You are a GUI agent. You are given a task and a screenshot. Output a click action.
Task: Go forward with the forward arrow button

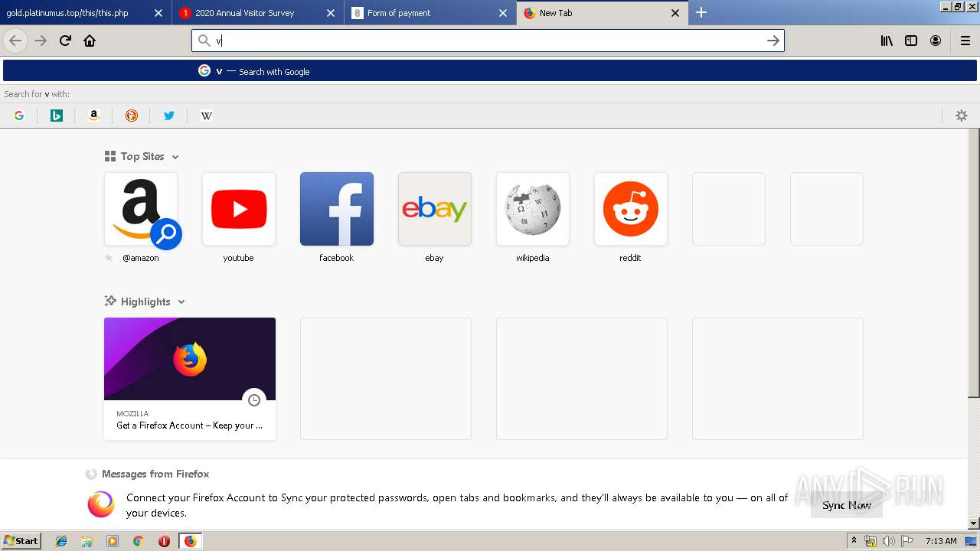click(41, 41)
